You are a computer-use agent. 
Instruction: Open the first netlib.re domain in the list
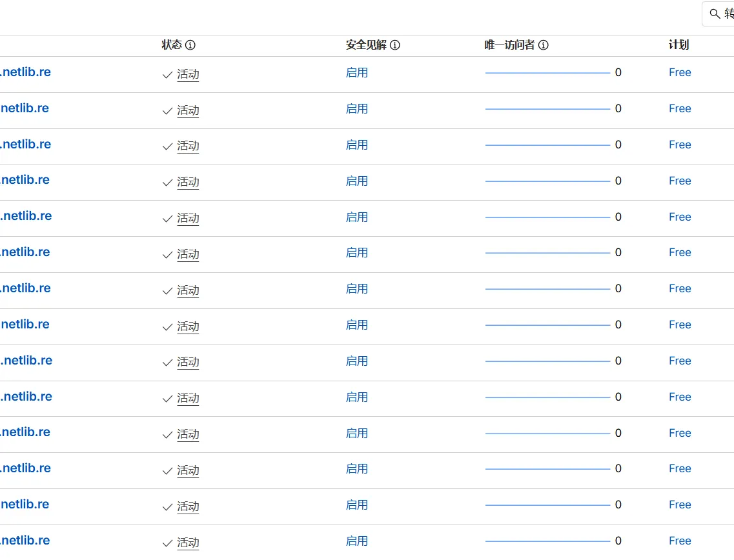26,72
